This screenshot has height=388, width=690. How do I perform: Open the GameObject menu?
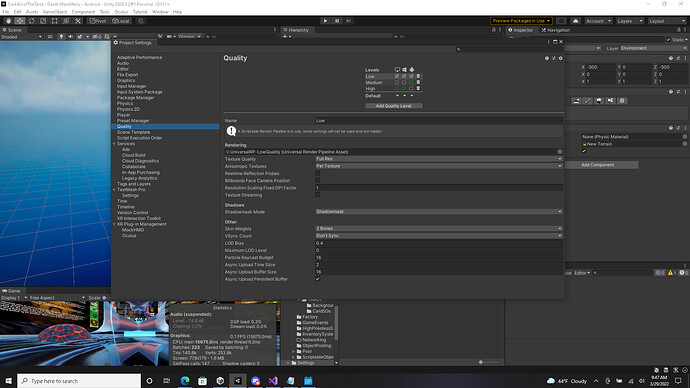click(x=55, y=12)
